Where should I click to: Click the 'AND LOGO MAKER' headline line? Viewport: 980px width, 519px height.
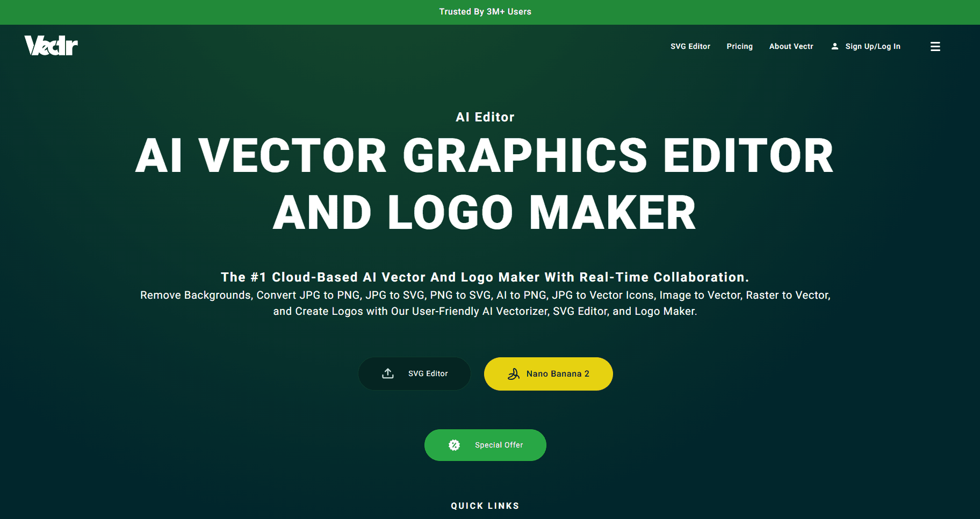click(x=485, y=213)
